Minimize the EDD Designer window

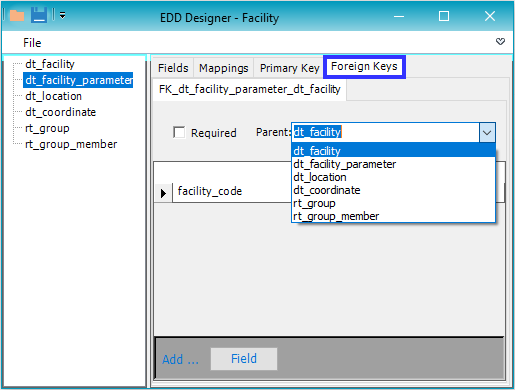399,16
